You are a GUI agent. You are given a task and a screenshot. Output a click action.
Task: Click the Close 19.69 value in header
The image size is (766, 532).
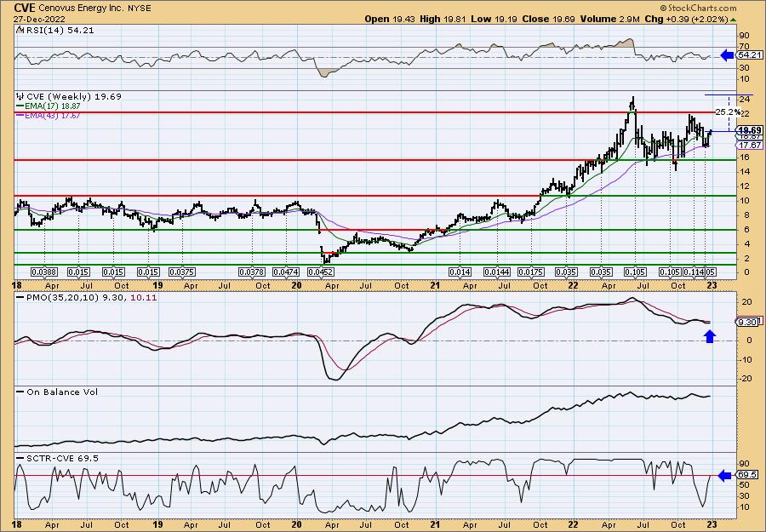tap(547, 19)
